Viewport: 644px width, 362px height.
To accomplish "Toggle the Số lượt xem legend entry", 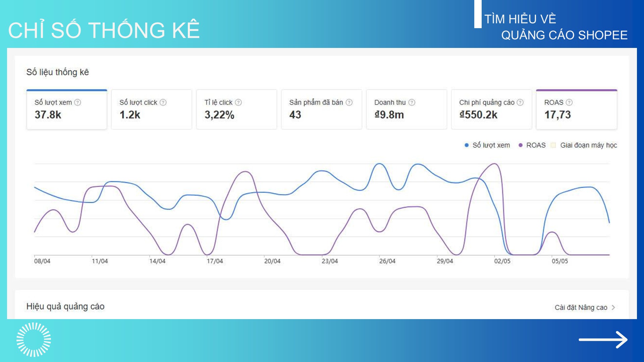I will [x=487, y=145].
